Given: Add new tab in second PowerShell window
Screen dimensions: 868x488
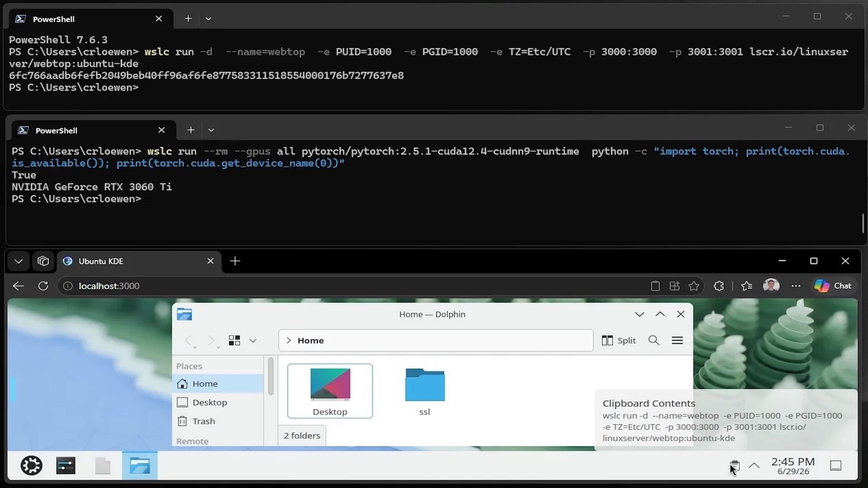Looking at the screenshot, I should (x=191, y=130).
